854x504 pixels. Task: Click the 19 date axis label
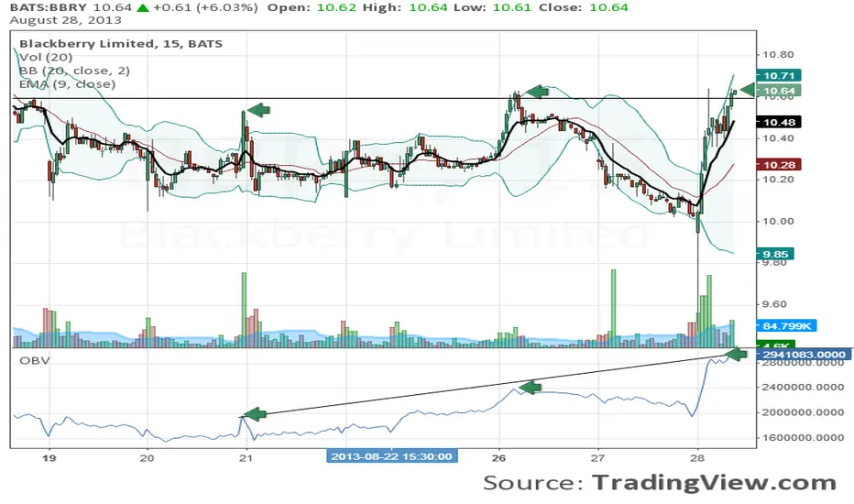49,457
